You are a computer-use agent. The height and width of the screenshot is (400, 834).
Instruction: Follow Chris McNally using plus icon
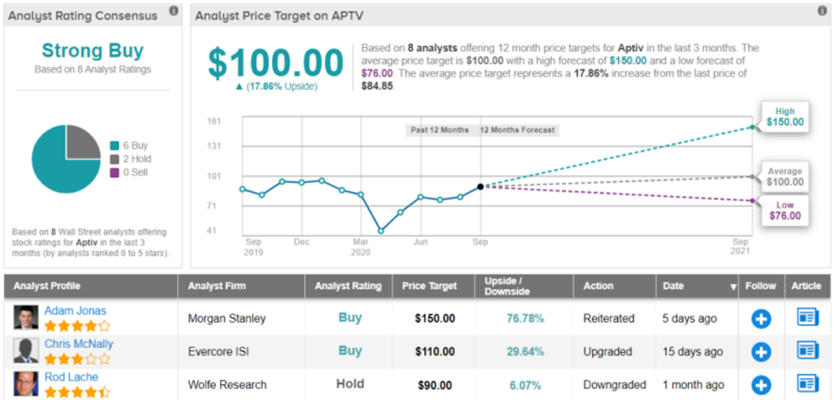761,352
